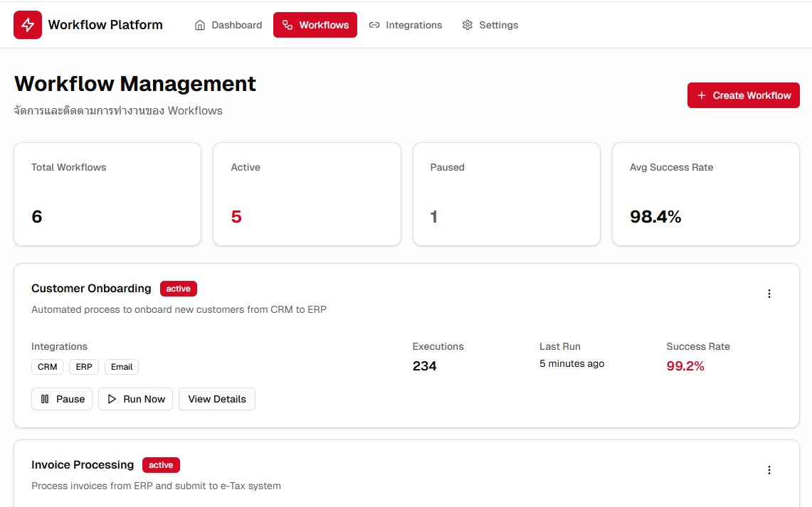This screenshot has height=507, width=812.
Task: Click the '5 minutes ago' last run text
Action: [571, 363]
